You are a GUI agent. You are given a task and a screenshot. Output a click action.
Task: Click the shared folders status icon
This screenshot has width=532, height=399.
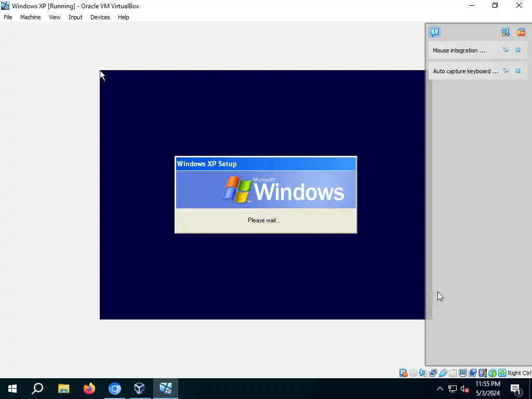[x=453, y=373]
